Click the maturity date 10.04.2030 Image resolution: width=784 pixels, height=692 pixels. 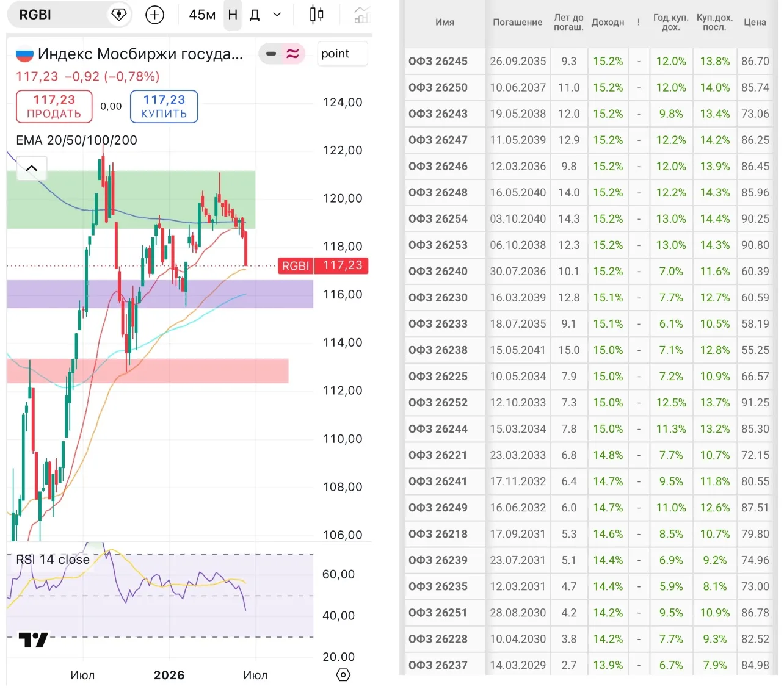click(518, 639)
